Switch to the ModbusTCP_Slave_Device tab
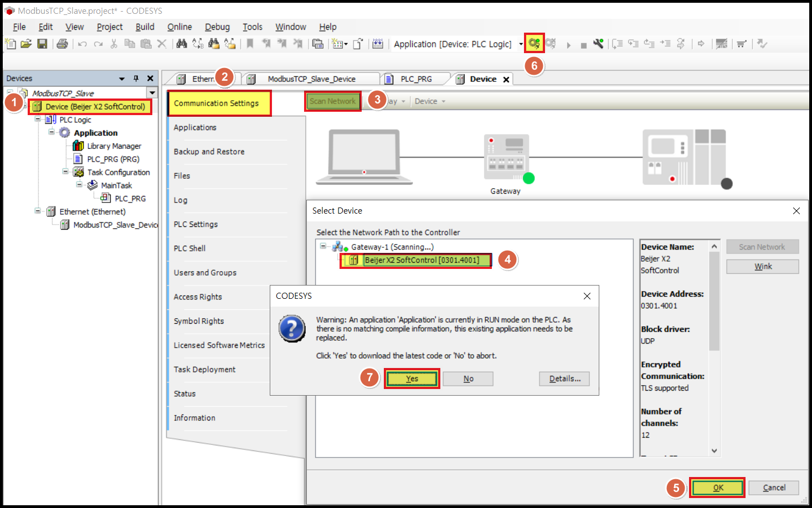This screenshot has height=508, width=812. [x=311, y=79]
